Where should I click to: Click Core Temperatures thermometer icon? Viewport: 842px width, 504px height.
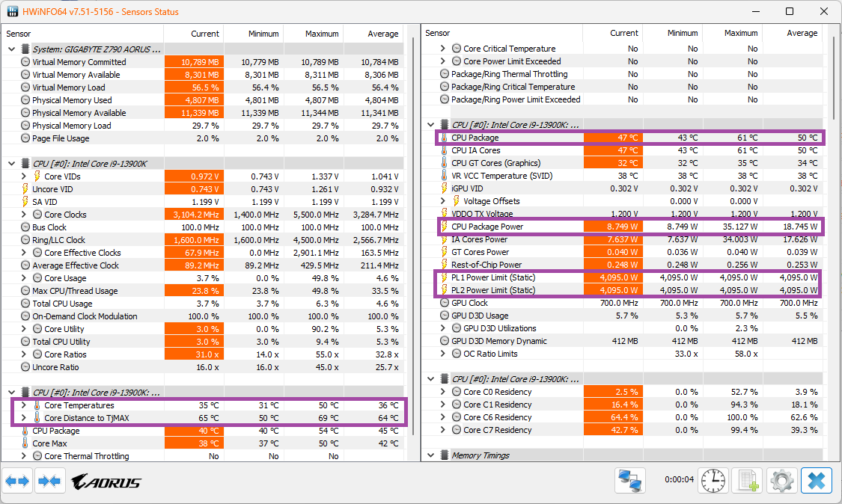[x=37, y=405]
